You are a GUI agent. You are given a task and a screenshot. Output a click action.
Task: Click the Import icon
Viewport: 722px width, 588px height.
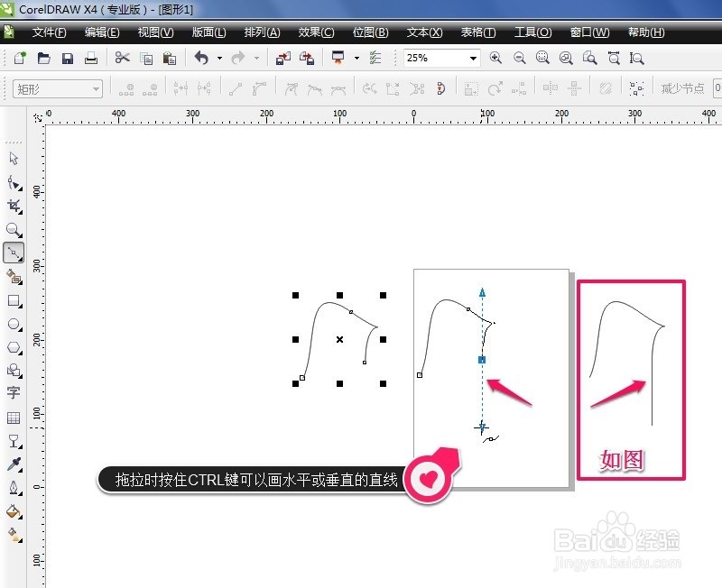coord(282,58)
